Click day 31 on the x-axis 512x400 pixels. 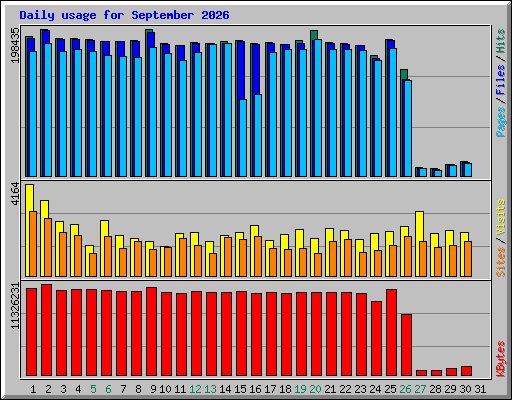(480, 389)
